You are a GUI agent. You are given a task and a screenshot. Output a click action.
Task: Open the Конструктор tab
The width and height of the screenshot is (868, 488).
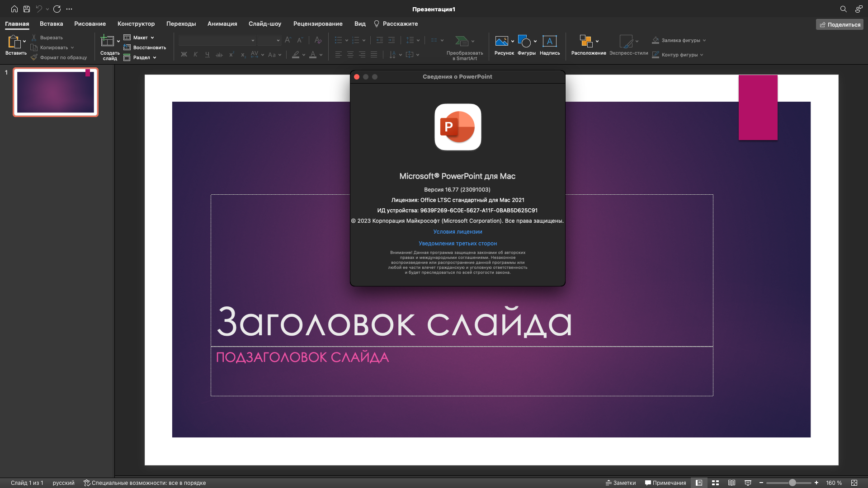(136, 24)
